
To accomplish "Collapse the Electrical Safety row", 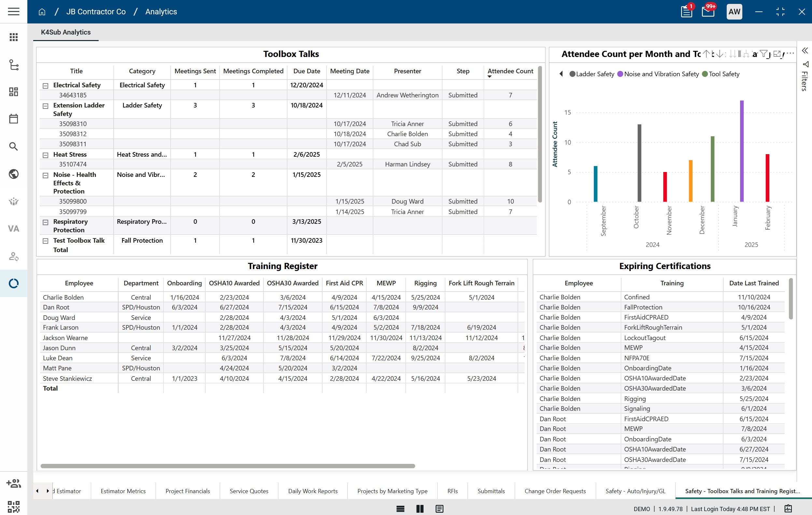I will pos(46,86).
